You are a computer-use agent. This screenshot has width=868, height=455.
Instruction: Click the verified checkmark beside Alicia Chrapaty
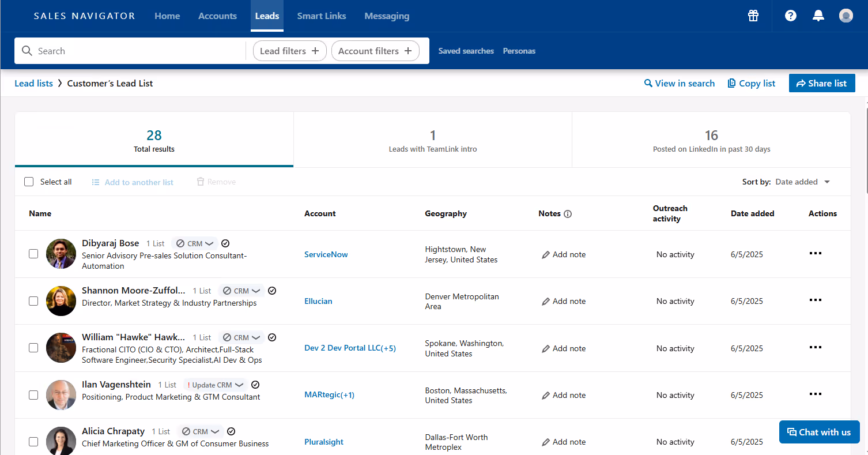point(231,431)
